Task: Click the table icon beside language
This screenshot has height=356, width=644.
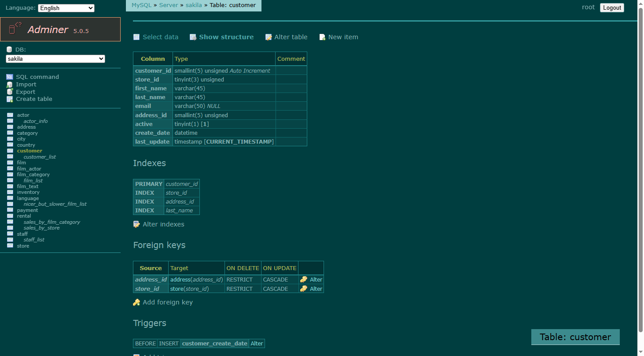Action: [10, 198]
